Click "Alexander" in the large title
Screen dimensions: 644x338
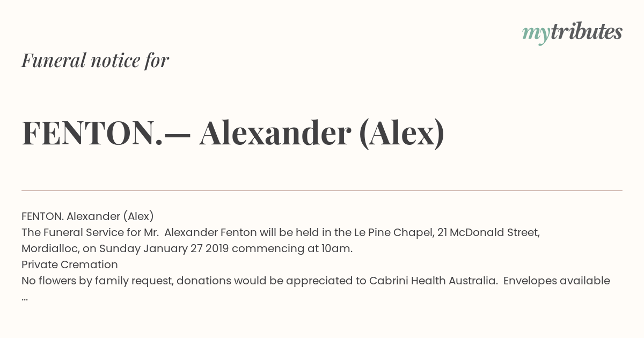(275, 133)
